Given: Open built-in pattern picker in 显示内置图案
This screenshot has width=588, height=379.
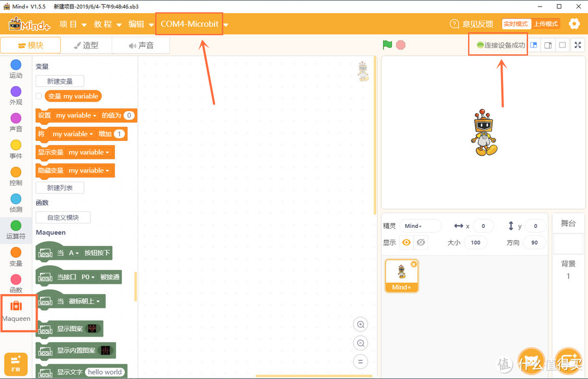Looking at the screenshot, I should point(106,351).
